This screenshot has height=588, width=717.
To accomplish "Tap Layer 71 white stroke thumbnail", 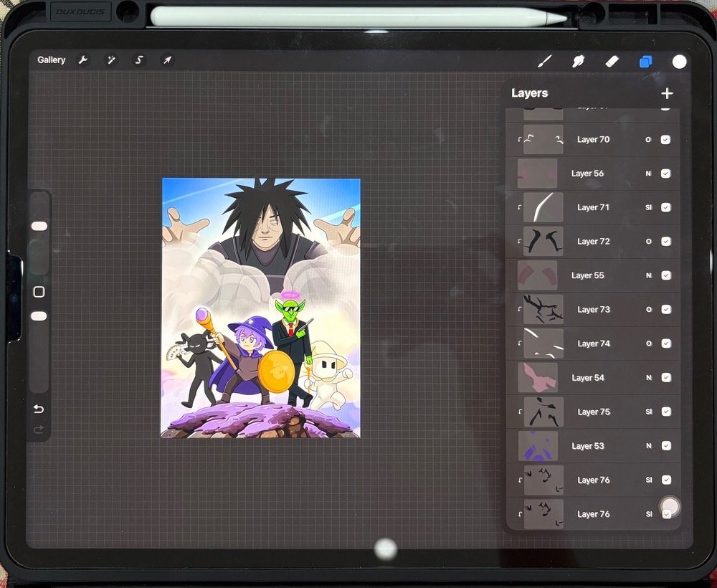I will 543,207.
